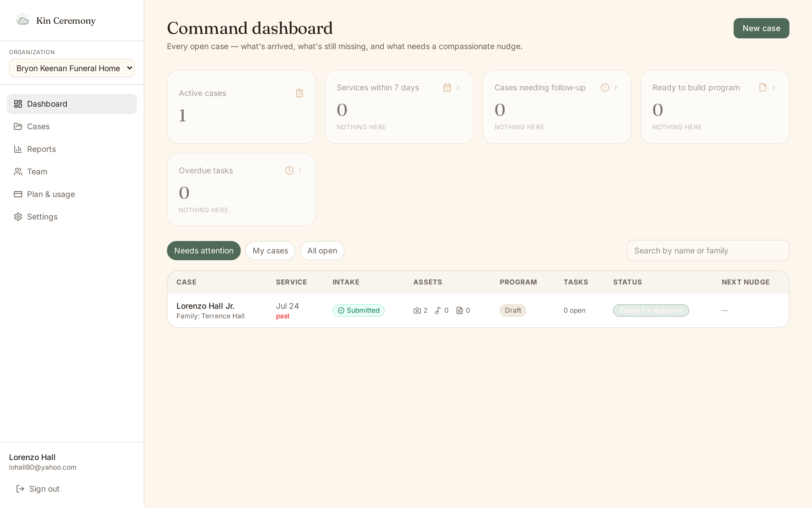
Task: Click the music note icon in Assets column
Action: [x=438, y=310]
